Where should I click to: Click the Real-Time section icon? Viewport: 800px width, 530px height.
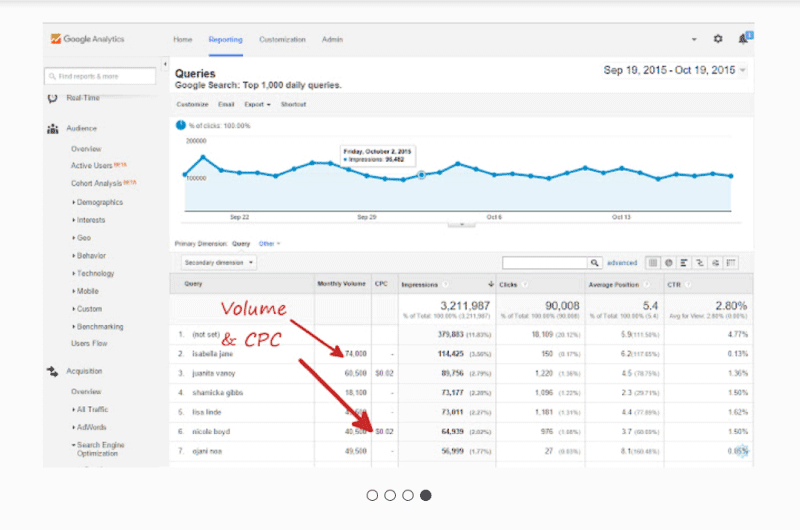pyautogui.click(x=53, y=98)
